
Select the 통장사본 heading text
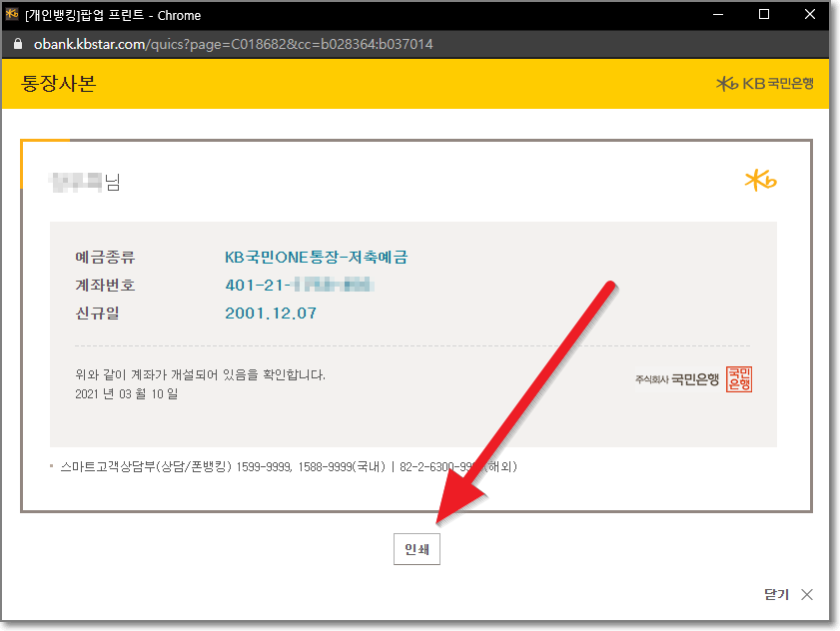click(x=58, y=84)
